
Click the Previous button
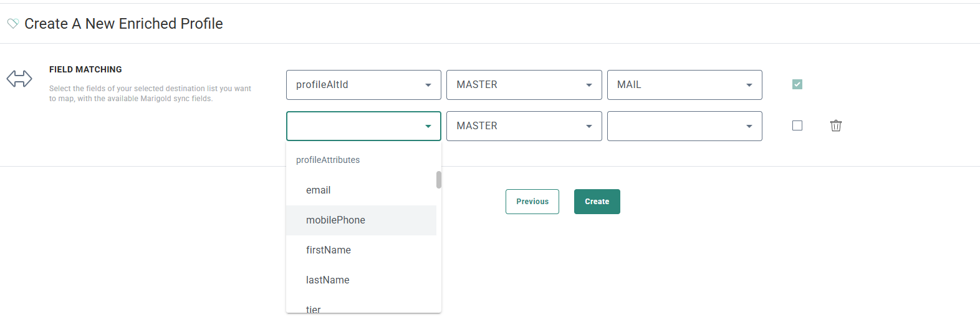532,202
